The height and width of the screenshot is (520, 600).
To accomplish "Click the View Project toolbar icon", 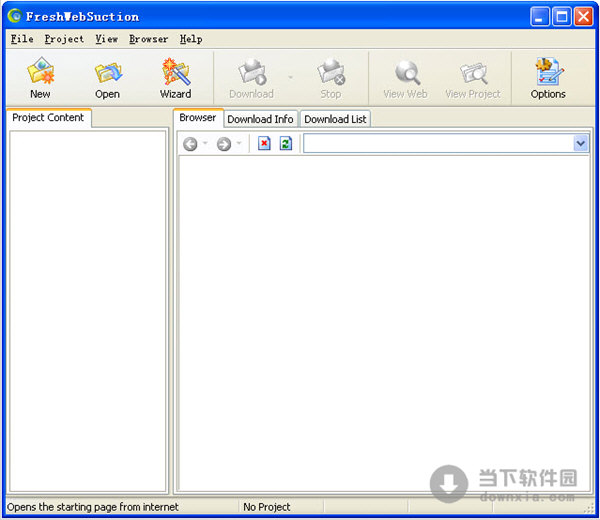I will pos(473,78).
